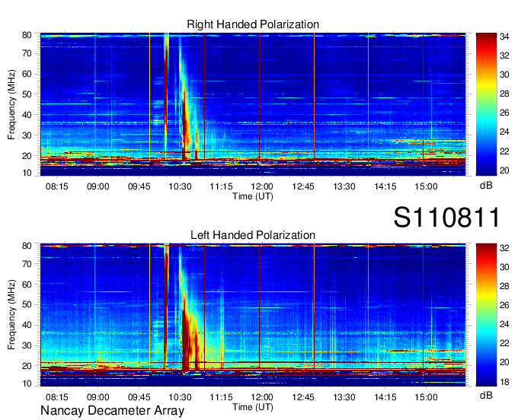Image resolution: width=518 pixels, height=420 pixels.
Task: Click 40 MHz tick on Right Handed frequency axis
Action: pos(27,115)
